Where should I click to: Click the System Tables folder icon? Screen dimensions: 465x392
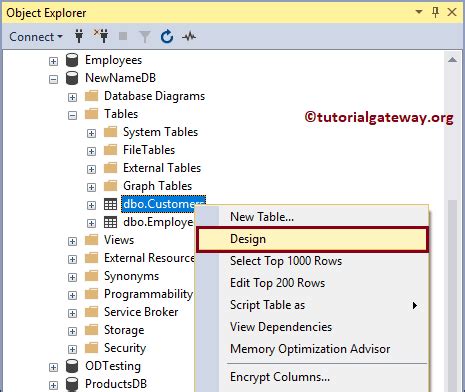tap(110, 132)
